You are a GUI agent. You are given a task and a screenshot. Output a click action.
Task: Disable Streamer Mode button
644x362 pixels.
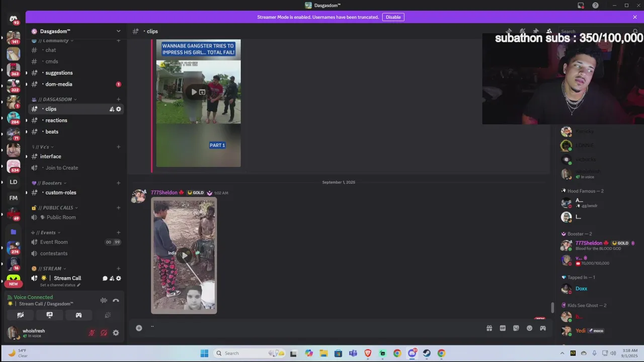click(393, 17)
